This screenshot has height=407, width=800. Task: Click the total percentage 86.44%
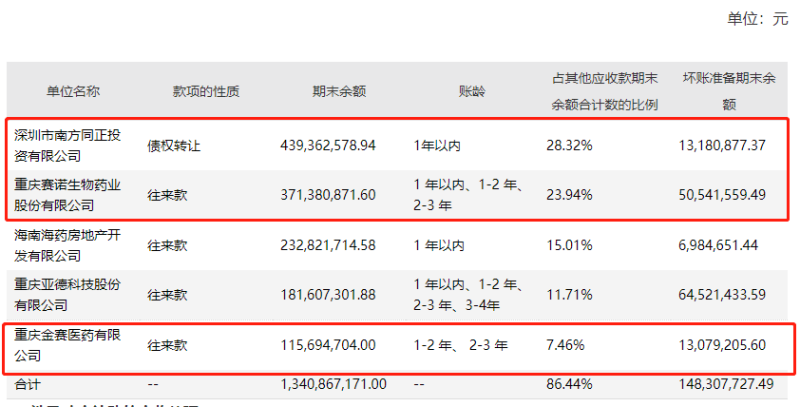point(569,384)
